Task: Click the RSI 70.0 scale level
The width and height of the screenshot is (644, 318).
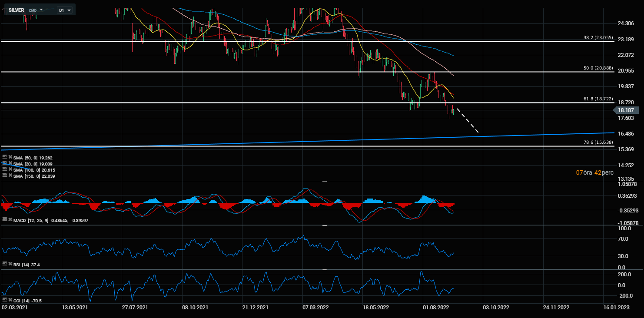Action: tap(623, 239)
